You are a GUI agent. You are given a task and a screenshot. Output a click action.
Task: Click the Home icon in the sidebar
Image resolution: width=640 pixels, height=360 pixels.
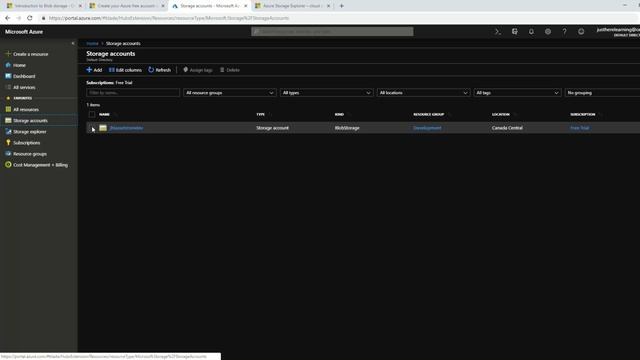[8, 65]
